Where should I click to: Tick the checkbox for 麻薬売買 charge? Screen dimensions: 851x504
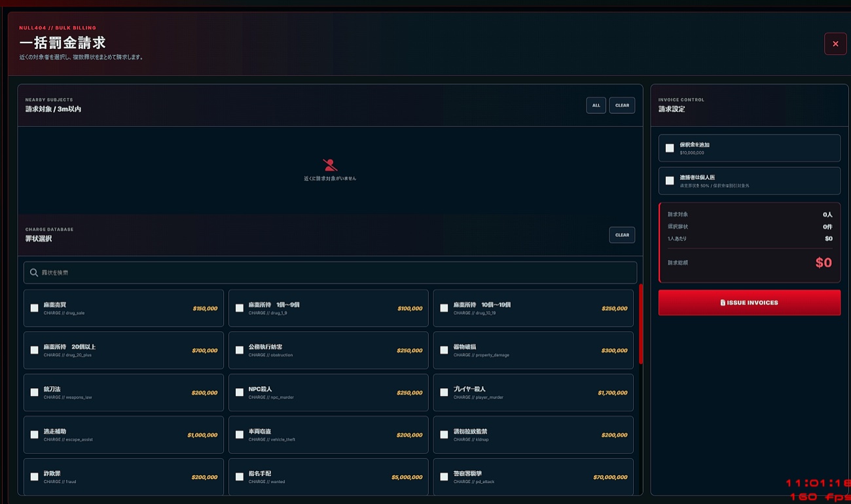click(35, 308)
